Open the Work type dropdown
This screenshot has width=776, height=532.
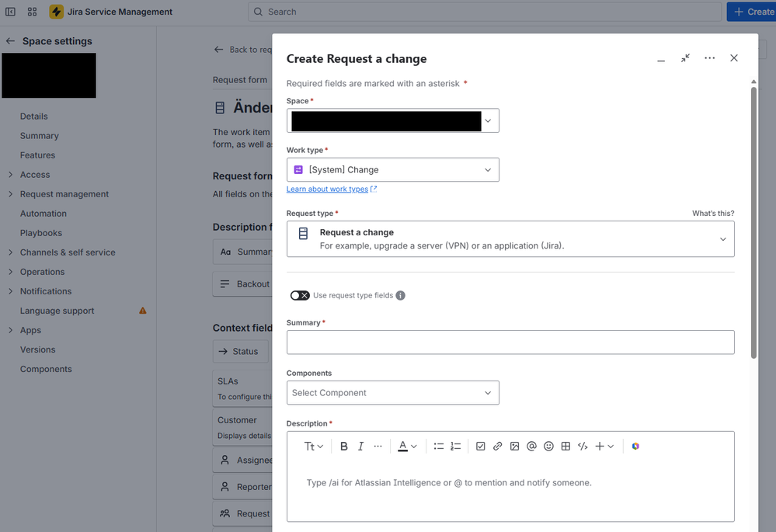click(x=392, y=169)
